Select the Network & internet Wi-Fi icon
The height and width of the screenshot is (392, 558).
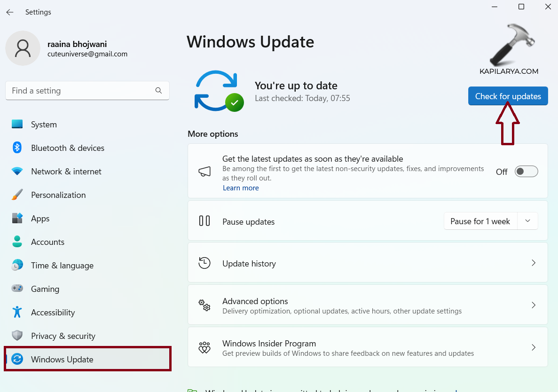(17, 172)
